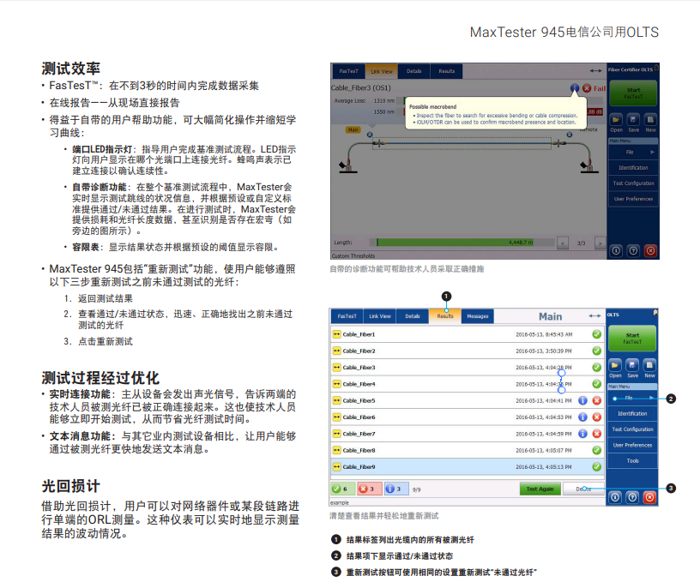Click the Save icon in the Link View screen
The height and width of the screenshot is (588, 700).
633,120
